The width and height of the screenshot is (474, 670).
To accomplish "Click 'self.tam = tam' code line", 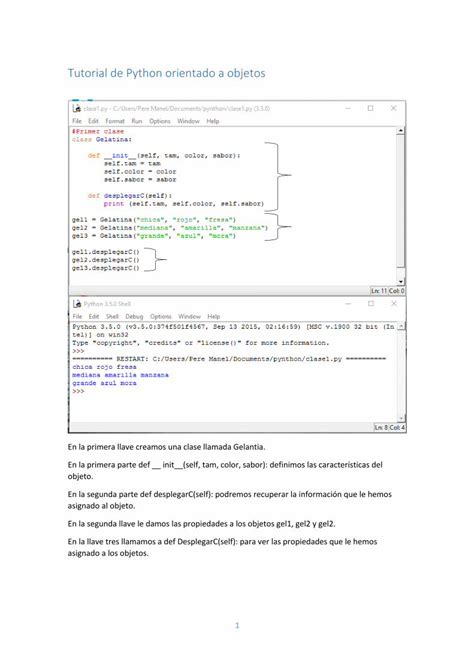I will click(132, 163).
